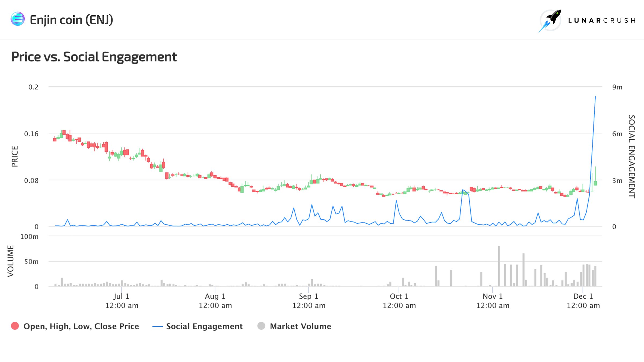
Task: Click the VOLUME axis title
Action: pos(10,261)
